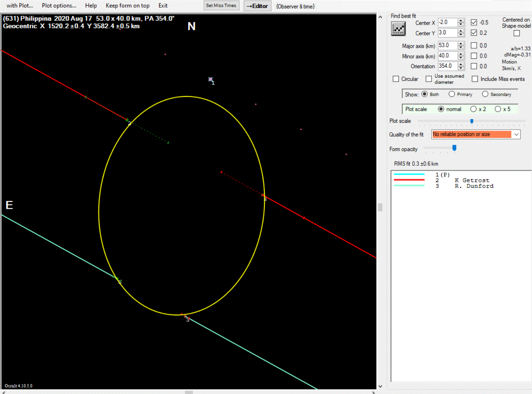Increase Orientation with stepper up arrow
The height and width of the screenshot is (394, 532).
pos(461,64)
